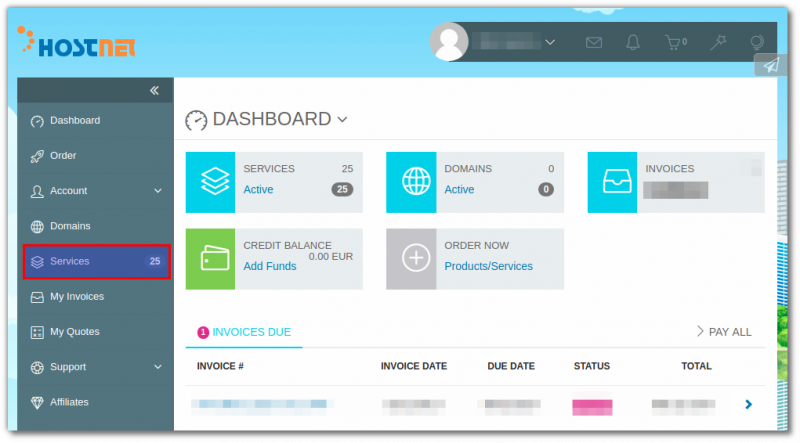Screen dimensions: 800x443
Task: Click the TOTAL column header
Action: pyautogui.click(x=696, y=366)
